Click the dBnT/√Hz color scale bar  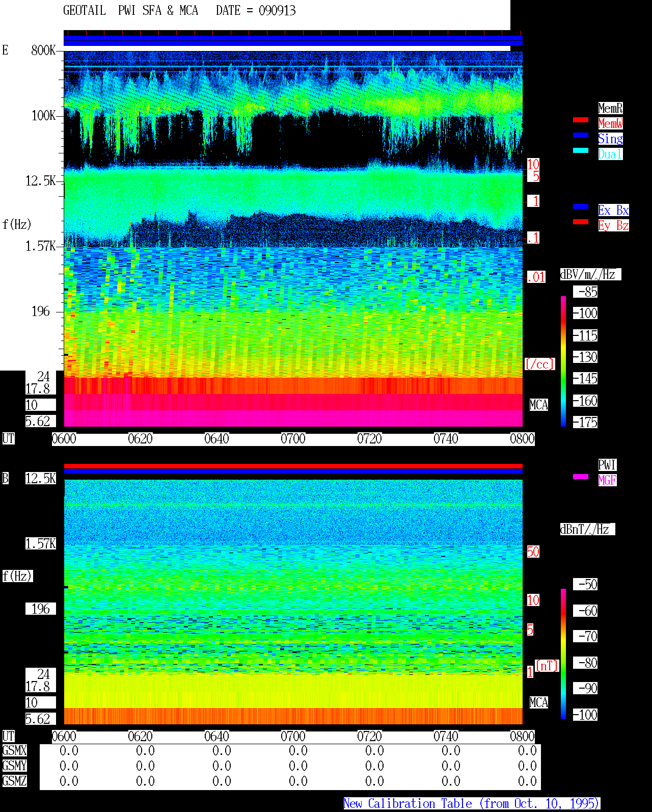click(563, 654)
